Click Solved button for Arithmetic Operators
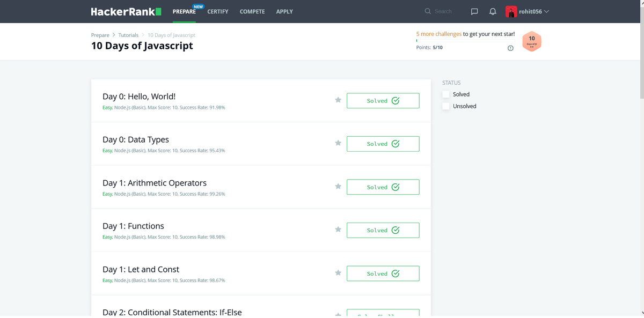Image resolution: width=644 pixels, height=318 pixels. (383, 187)
